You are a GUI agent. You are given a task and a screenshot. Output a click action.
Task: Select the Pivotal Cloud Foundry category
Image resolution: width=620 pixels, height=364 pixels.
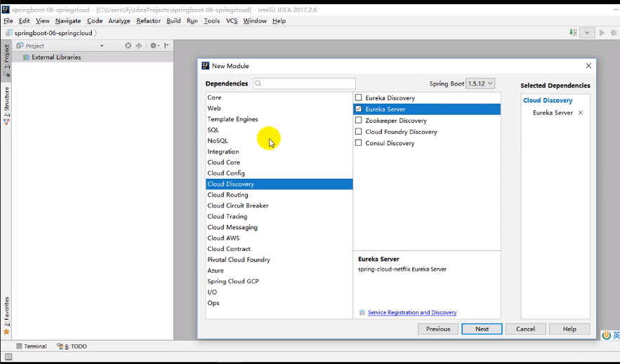(x=279, y=259)
